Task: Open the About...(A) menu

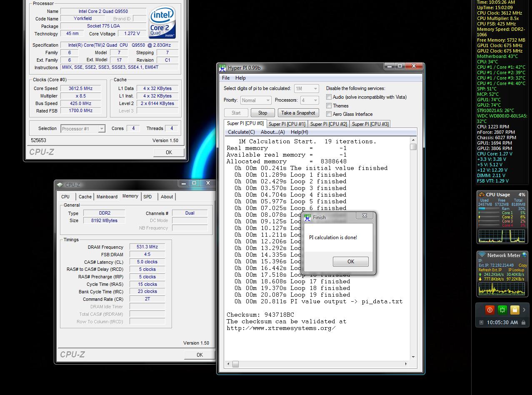Action: click(272, 132)
